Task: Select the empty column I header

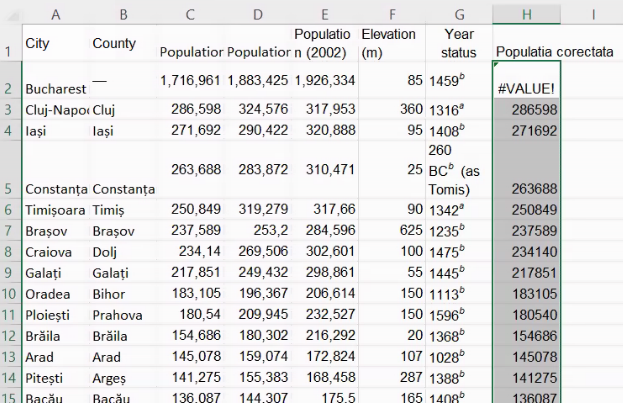Action: click(592, 14)
